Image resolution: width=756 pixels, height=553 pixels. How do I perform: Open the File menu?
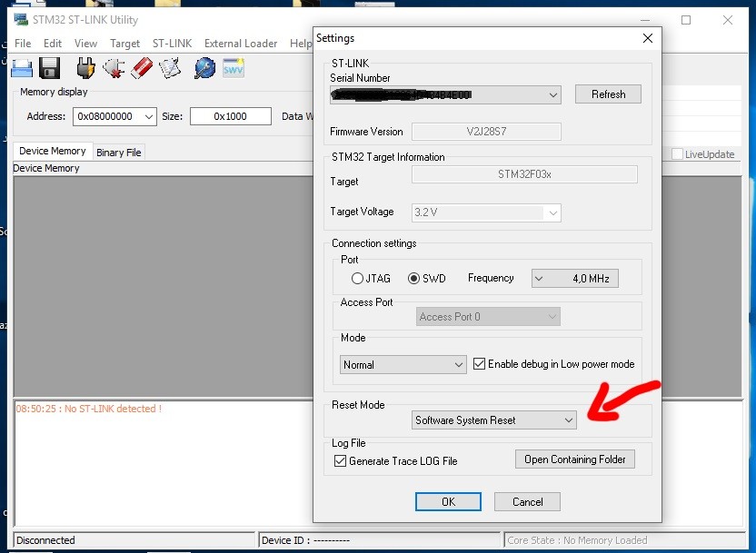(x=23, y=44)
